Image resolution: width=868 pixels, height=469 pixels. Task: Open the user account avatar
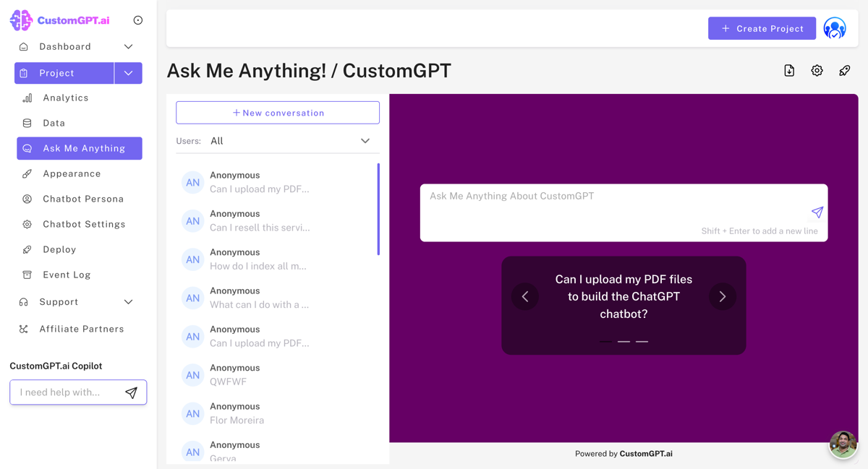(x=835, y=28)
